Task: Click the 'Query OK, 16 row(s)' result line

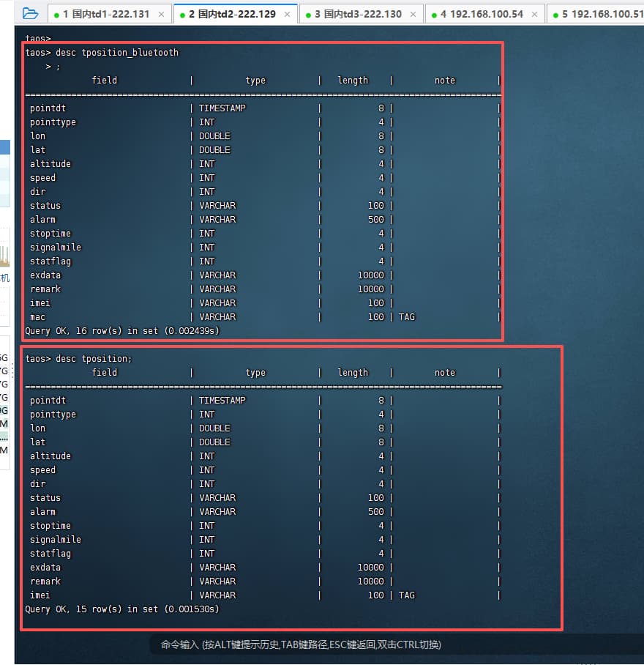Action: 121,331
